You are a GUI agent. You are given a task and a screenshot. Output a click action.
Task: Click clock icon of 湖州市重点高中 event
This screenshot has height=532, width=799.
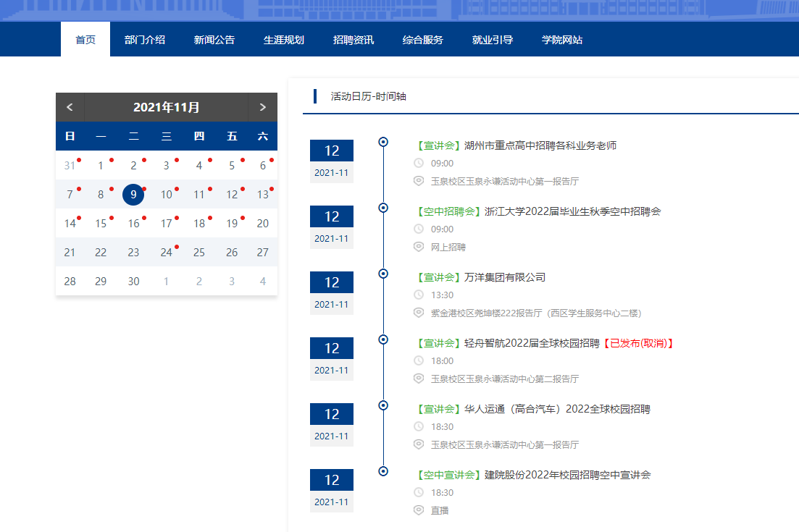pos(419,163)
